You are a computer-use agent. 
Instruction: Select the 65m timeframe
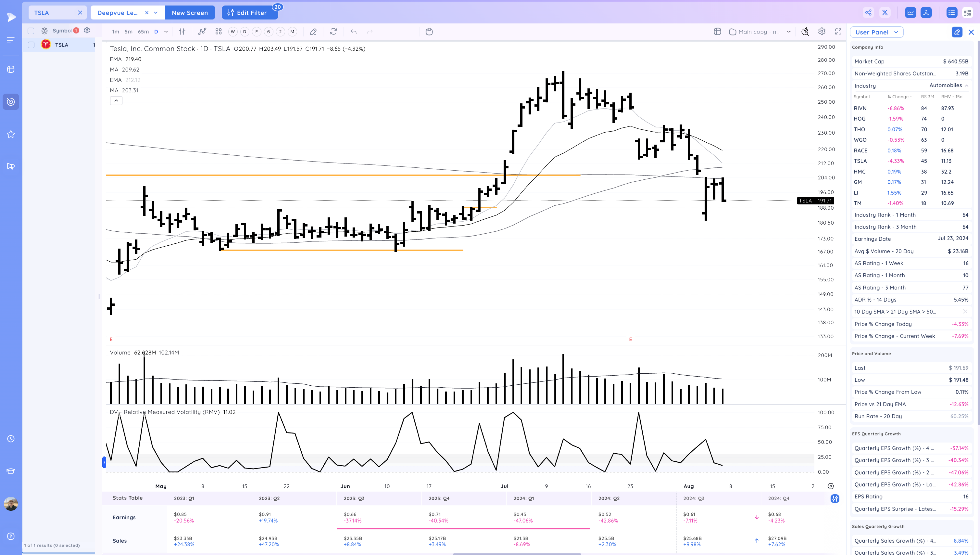point(143,32)
